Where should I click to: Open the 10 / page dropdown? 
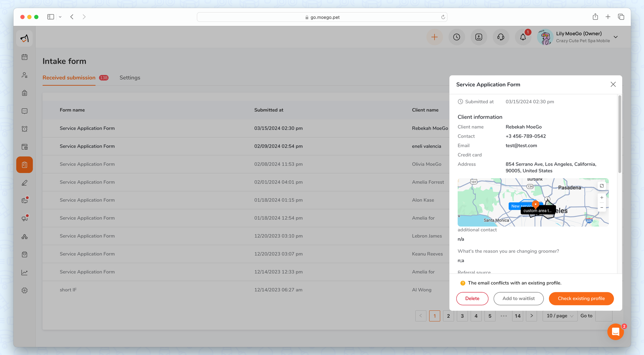point(560,316)
